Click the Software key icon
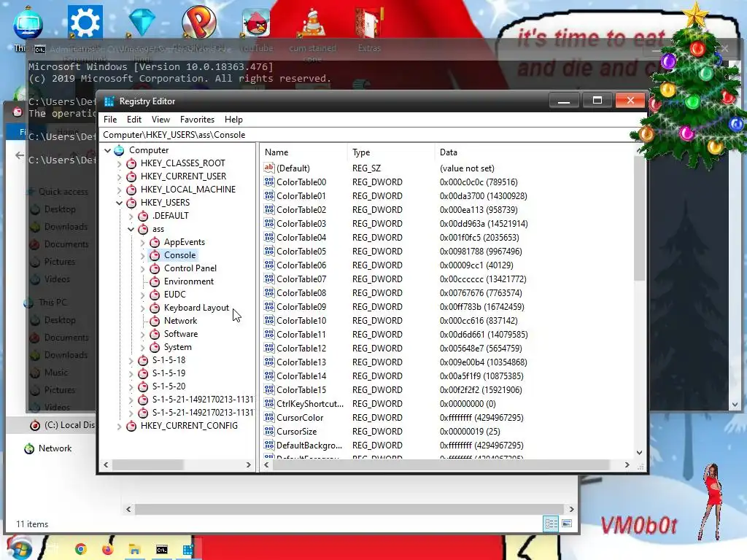 [x=155, y=334]
